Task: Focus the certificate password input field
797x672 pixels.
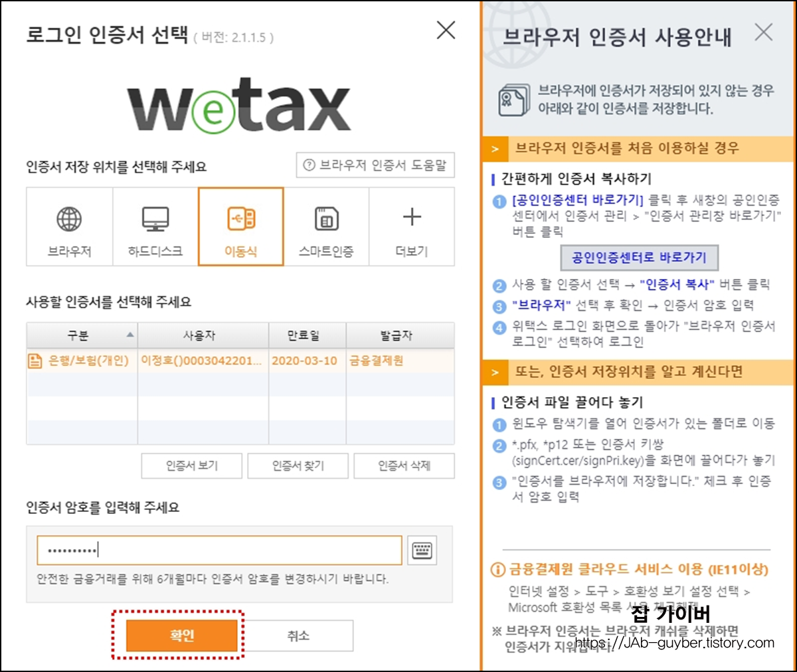Action: click(220, 550)
